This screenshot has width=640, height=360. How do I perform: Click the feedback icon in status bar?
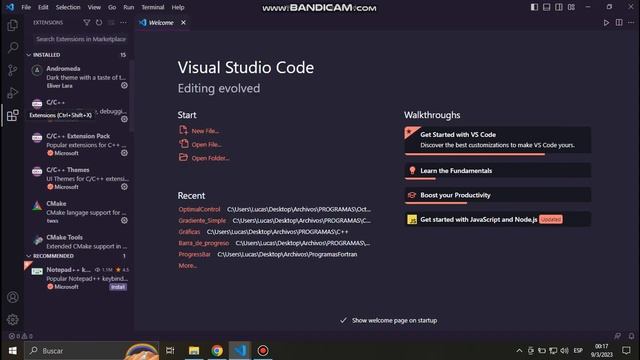tap(618, 336)
